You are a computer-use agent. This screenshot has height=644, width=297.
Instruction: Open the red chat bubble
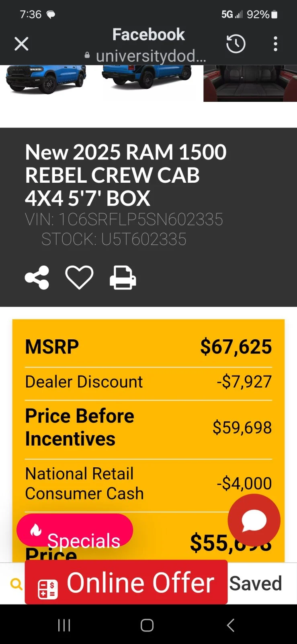pyautogui.click(x=254, y=520)
